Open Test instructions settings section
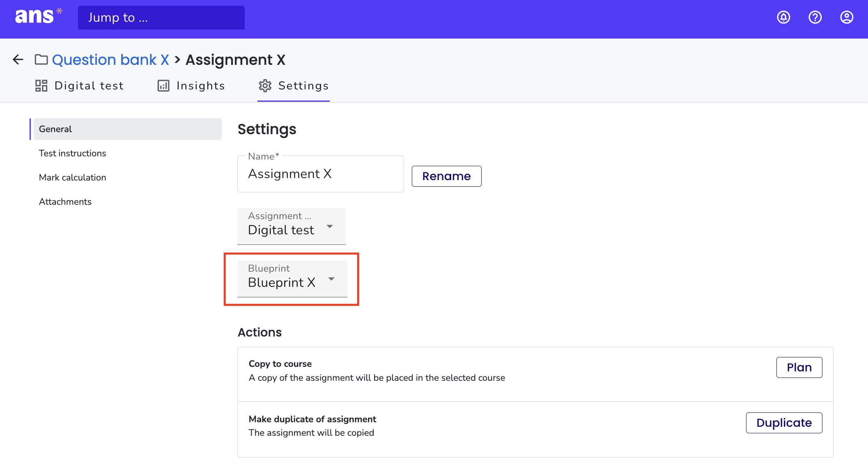The height and width of the screenshot is (476, 868). point(72,153)
